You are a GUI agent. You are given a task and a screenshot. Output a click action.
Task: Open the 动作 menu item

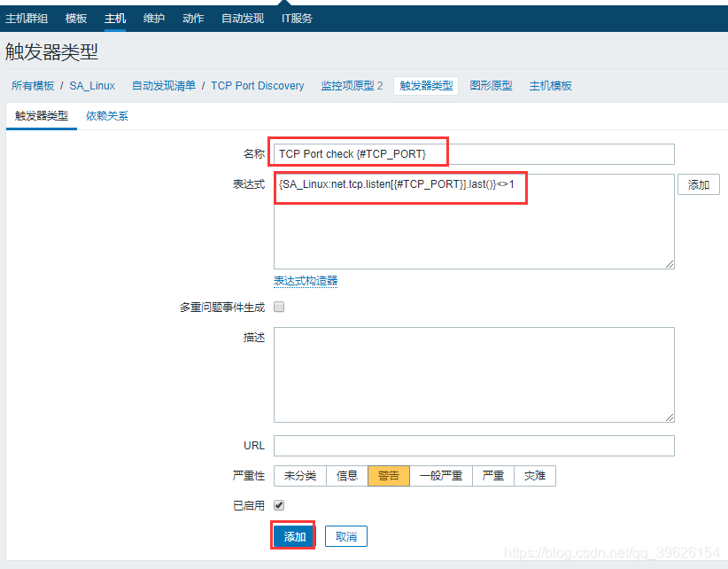[x=193, y=18]
